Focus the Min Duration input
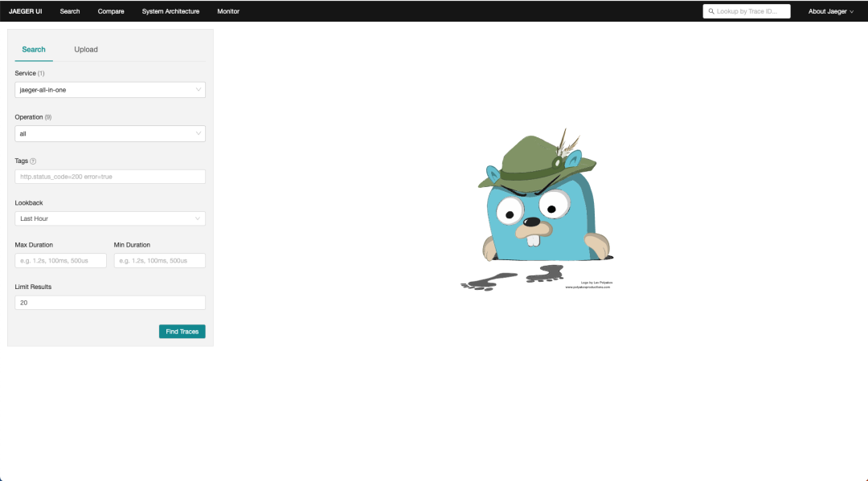Viewport: 868px width, 481px height. point(159,260)
